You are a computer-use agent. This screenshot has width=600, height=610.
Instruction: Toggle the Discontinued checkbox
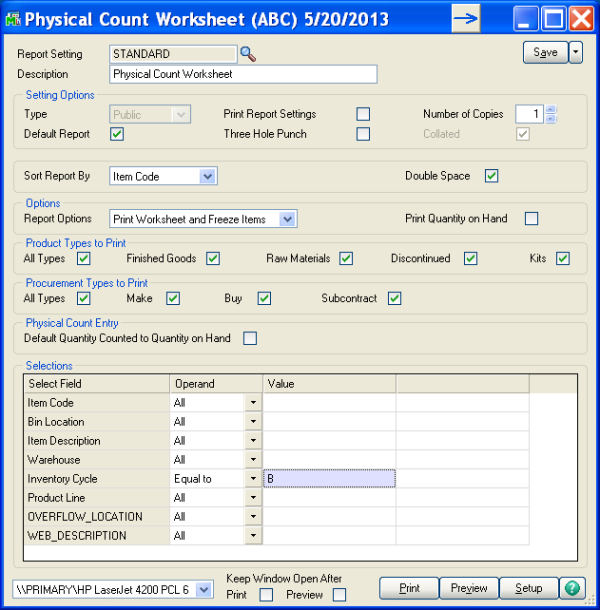tap(470, 258)
